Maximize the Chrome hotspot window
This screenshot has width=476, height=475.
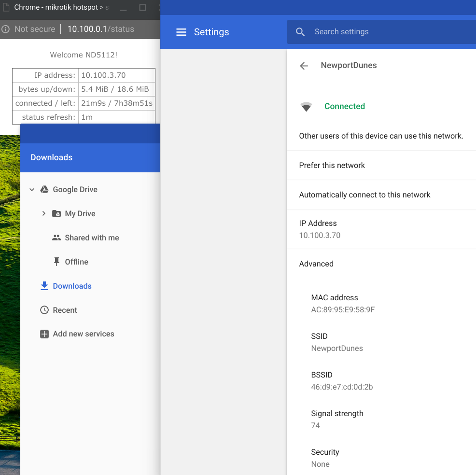(x=142, y=7)
